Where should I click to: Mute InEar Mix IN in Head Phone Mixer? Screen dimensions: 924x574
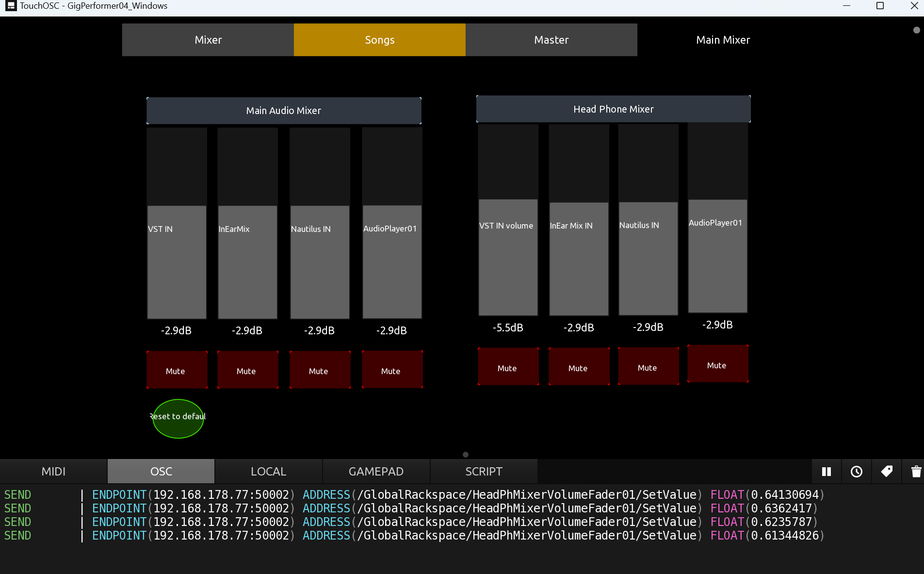(579, 367)
